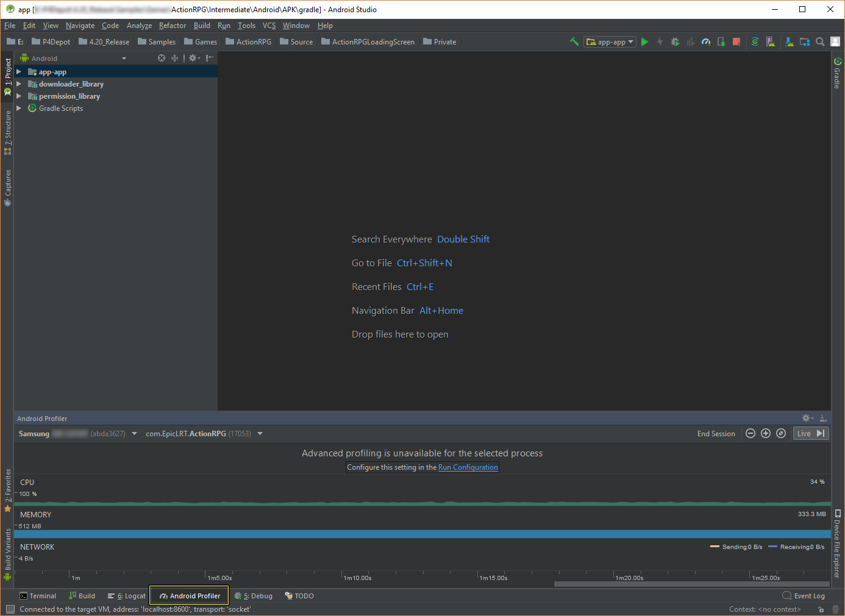Open the Analyze menu
The width and height of the screenshot is (845, 616).
139,26
